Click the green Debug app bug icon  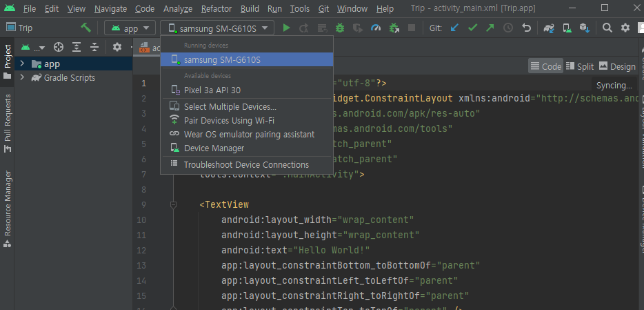[x=340, y=28]
